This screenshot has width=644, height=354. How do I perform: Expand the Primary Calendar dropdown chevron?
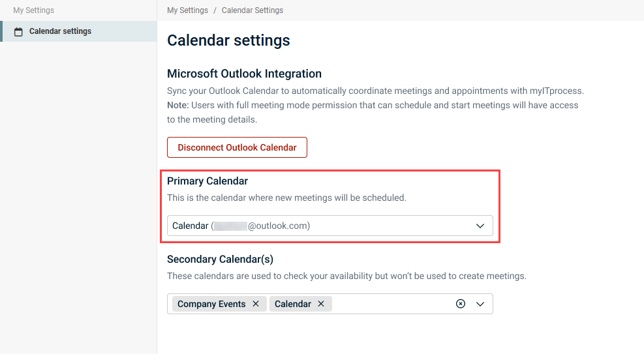pyautogui.click(x=480, y=226)
